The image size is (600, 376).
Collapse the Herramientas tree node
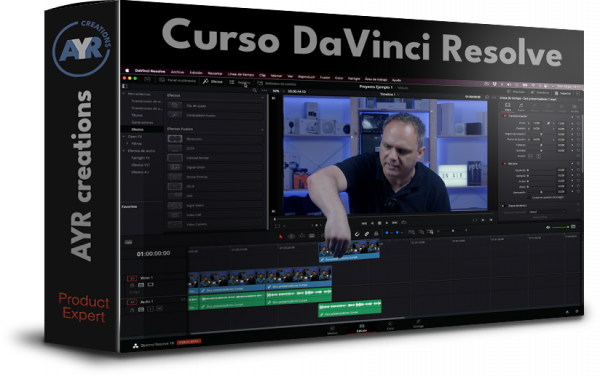click(124, 94)
